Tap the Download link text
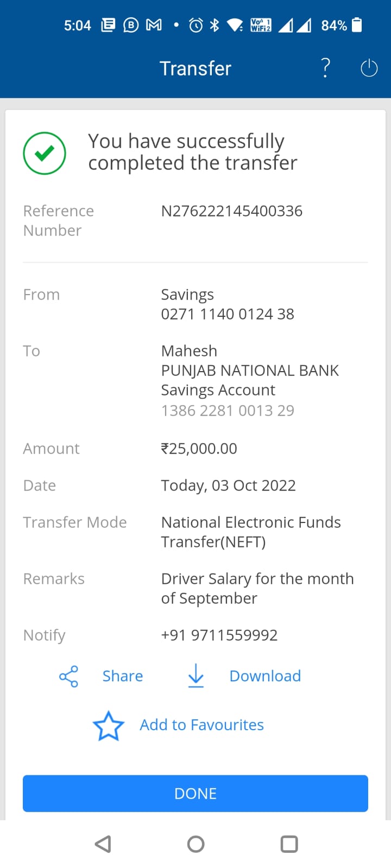 265,676
